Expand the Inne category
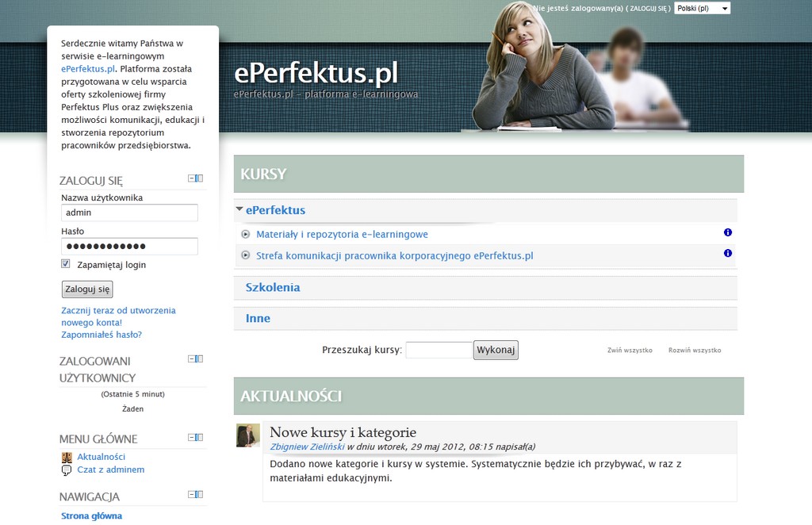 258,319
